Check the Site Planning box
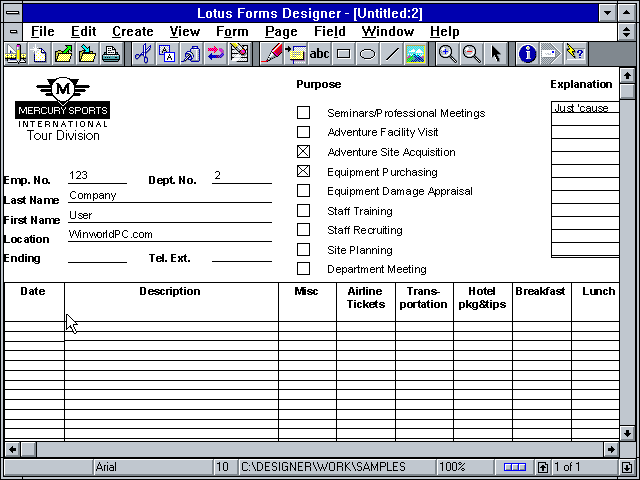The height and width of the screenshot is (480, 640). click(303, 249)
